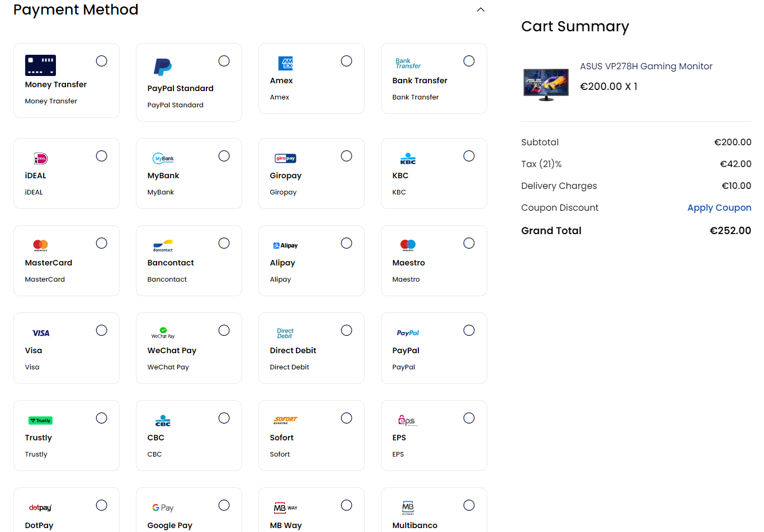Click the Giropay logo icon

tap(286, 159)
